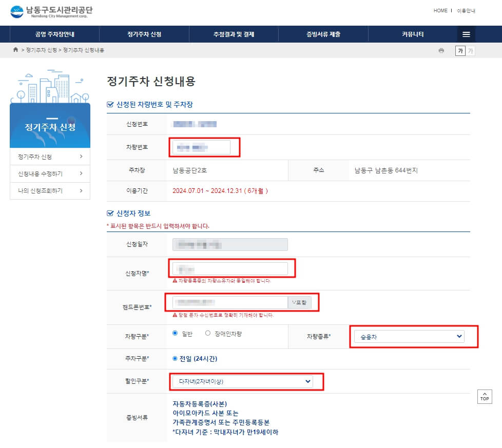Click the TOP button to scroll up
Viewport: 502px width, 448px height.
point(484,397)
